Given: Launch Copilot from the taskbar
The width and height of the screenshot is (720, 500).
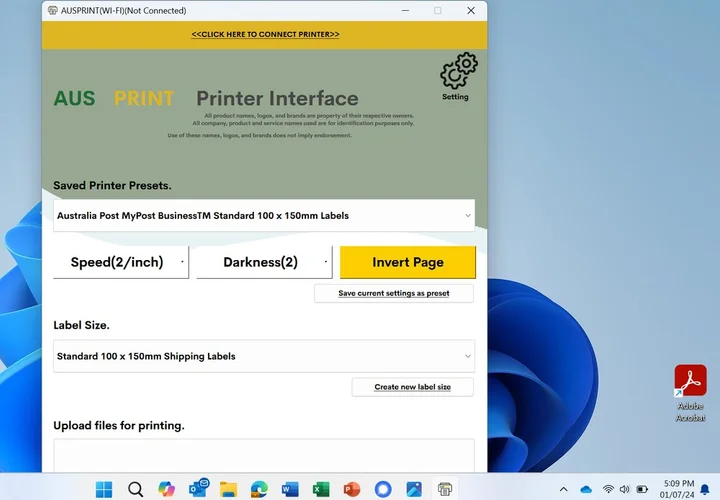Looking at the screenshot, I should (166, 489).
